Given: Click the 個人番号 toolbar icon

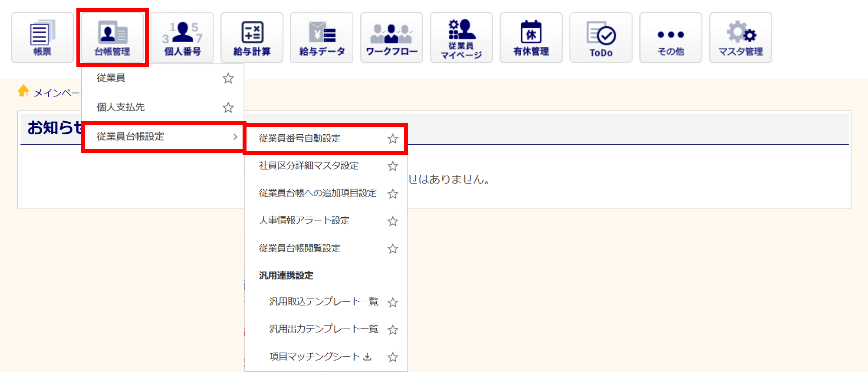Looking at the screenshot, I should [182, 38].
